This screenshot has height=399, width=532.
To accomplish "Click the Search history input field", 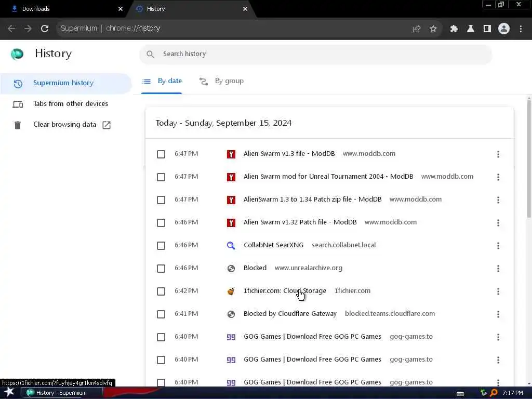I will tap(315, 54).
